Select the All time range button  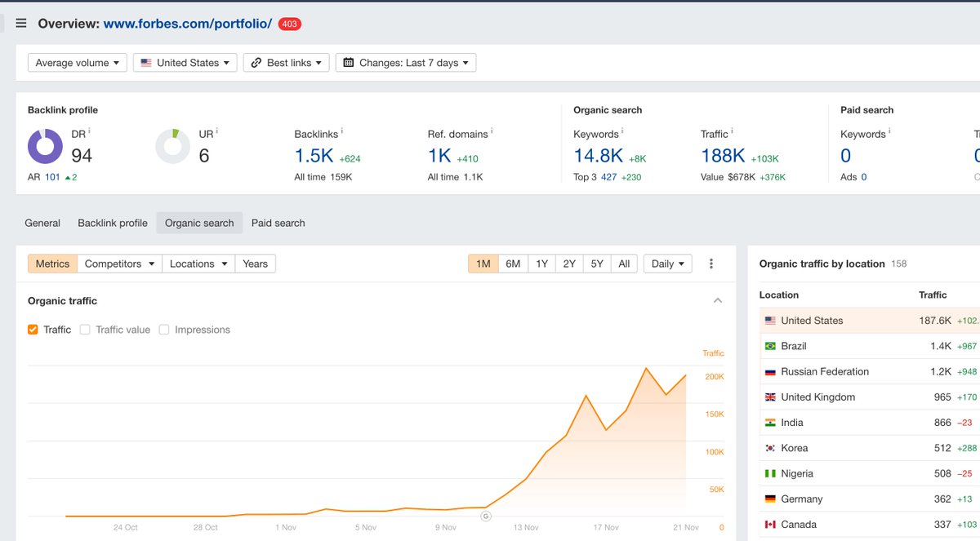click(x=624, y=263)
